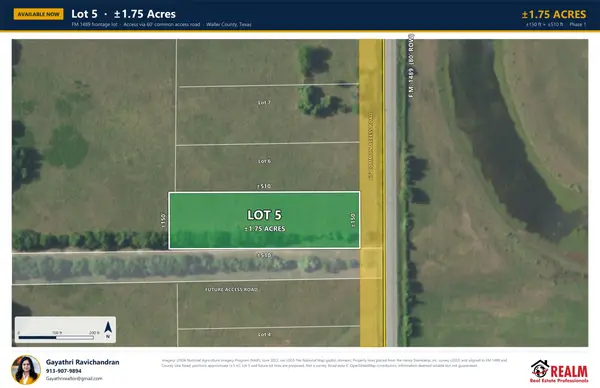
Task: Click the '±510' dimension above Lot 5
Action: (264, 186)
